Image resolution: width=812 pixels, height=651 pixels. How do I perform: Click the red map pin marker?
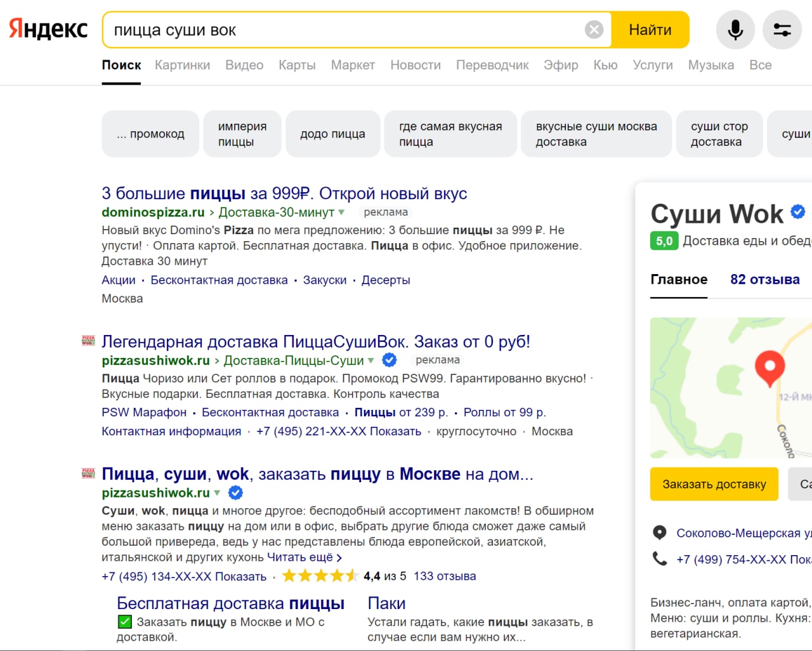click(x=769, y=369)
